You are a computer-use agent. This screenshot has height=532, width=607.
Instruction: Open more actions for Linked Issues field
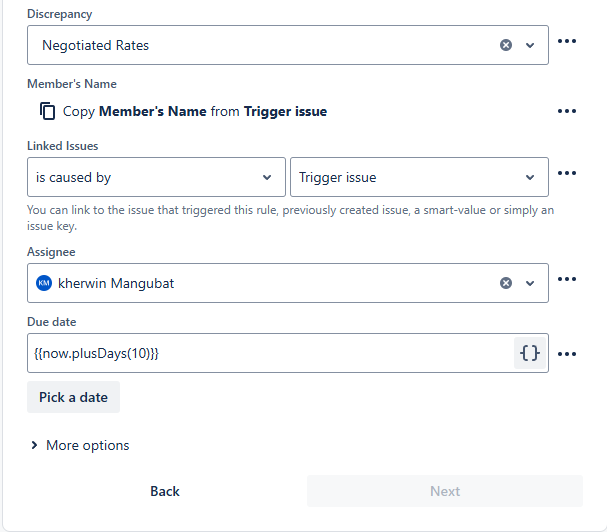click(x=567, y=173)
